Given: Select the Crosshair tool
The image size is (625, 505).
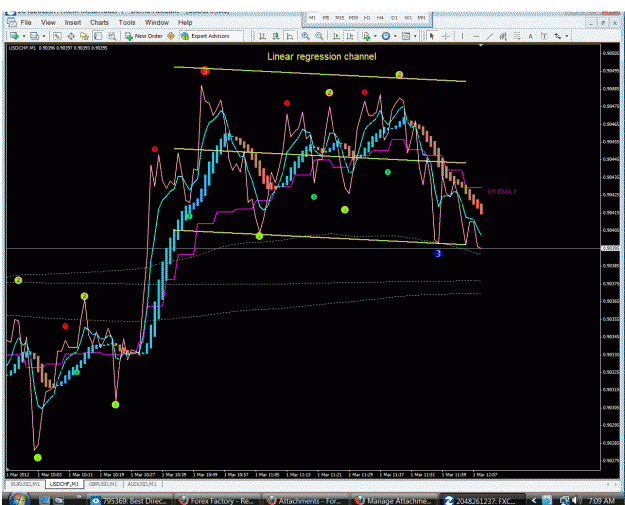Looking at the screenshot, I should tap(446, 36).
